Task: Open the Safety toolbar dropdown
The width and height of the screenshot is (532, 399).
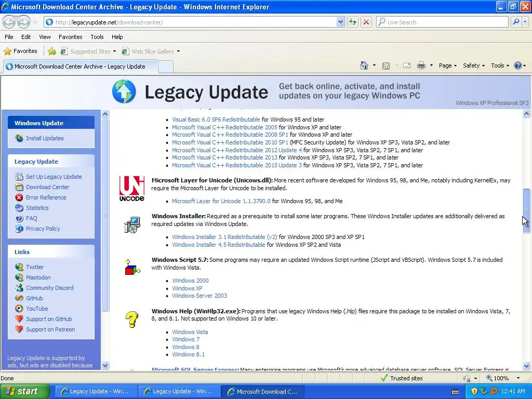Action: tap(474, 65)
